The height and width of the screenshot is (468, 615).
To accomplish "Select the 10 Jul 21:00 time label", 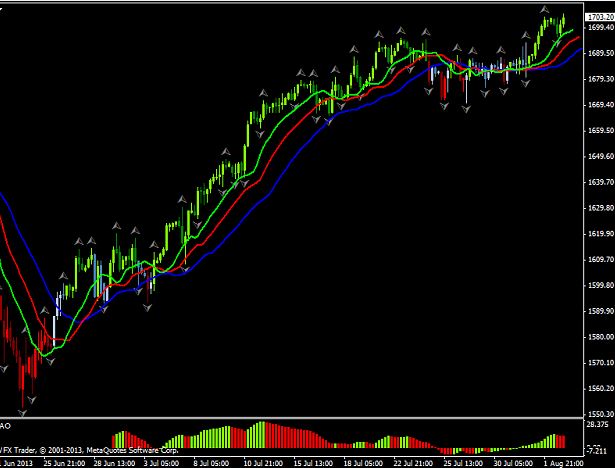I will pos(264,463).
